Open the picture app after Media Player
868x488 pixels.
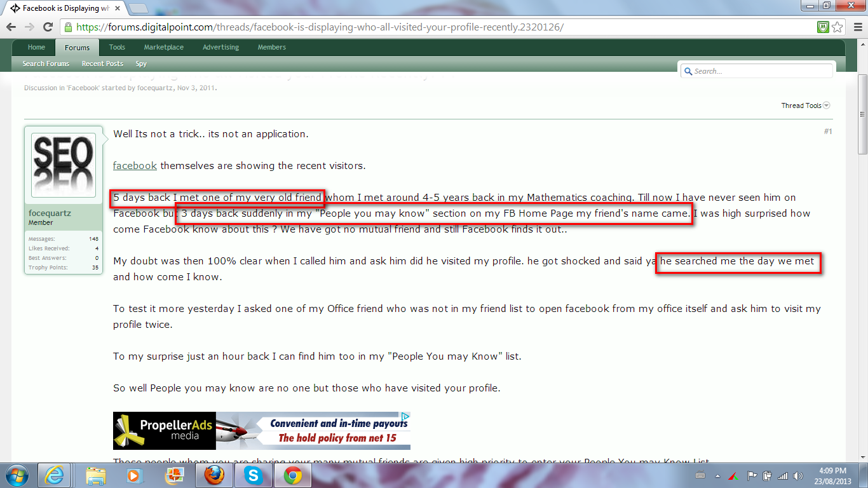[174, 475]
